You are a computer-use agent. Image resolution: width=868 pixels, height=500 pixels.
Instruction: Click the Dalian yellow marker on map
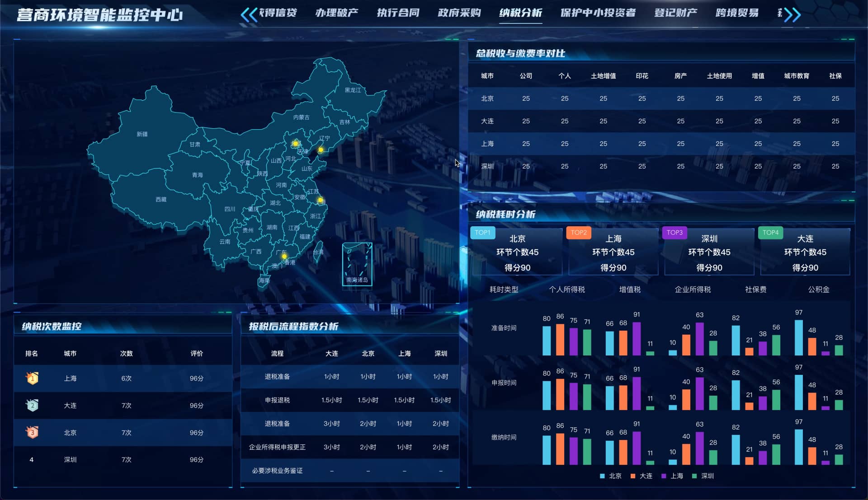pos(321,150)
